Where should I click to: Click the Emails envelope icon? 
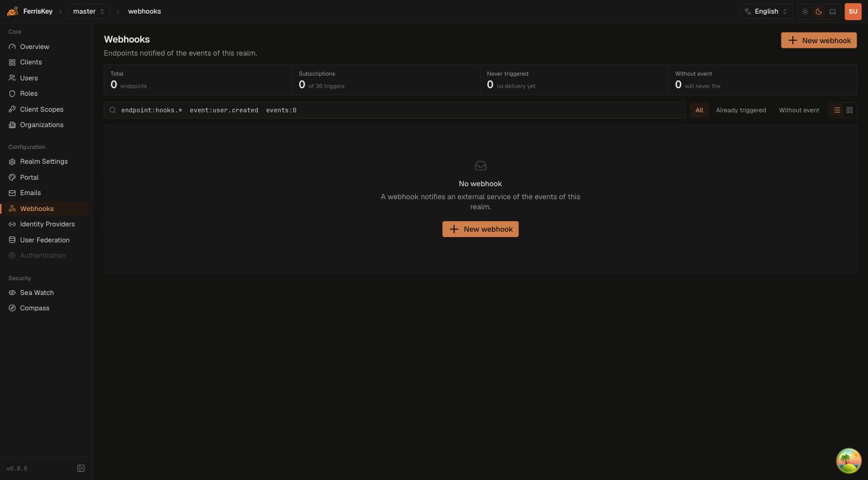click(x=12, y=193)
